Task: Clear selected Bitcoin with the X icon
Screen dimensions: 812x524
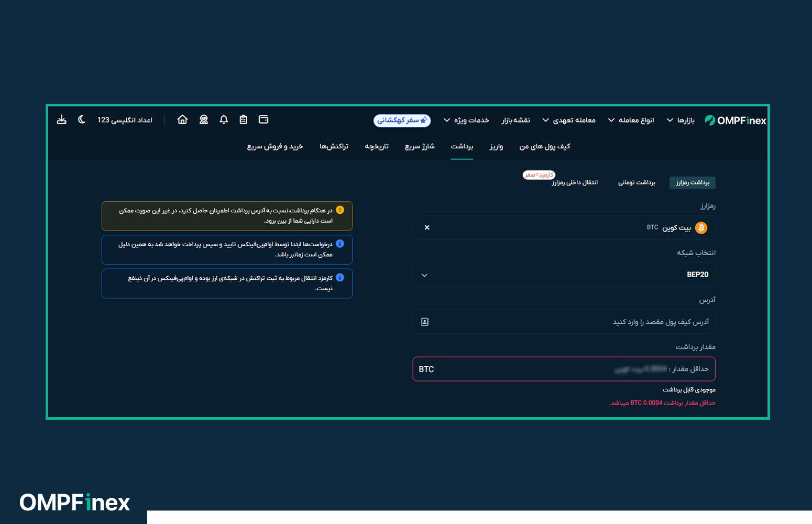Action: (x=427, y=227)
